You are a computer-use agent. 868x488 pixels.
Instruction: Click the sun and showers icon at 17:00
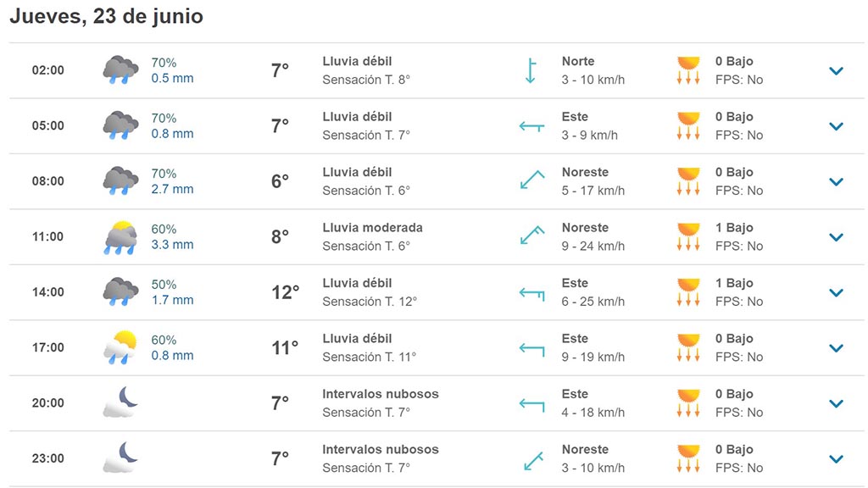120,347
